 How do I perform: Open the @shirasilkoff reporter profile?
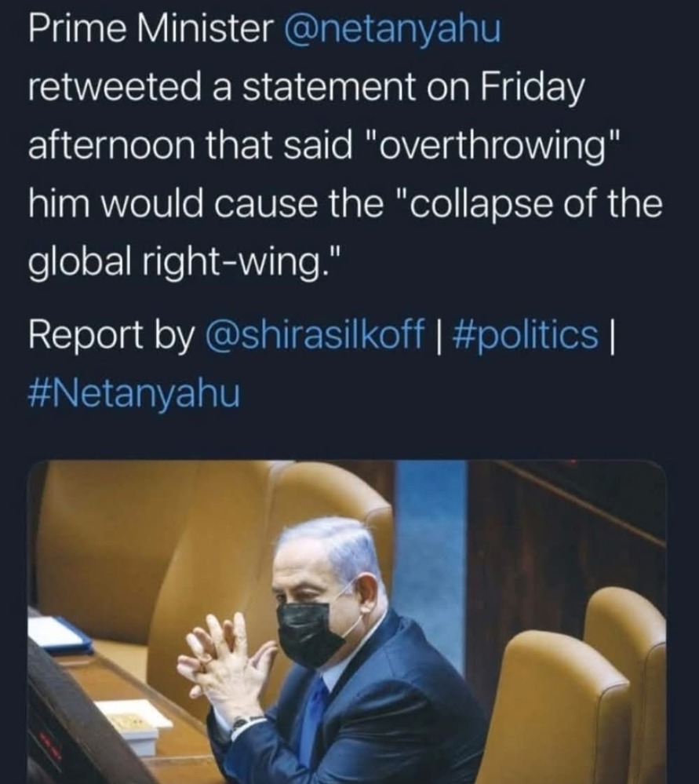316,336
